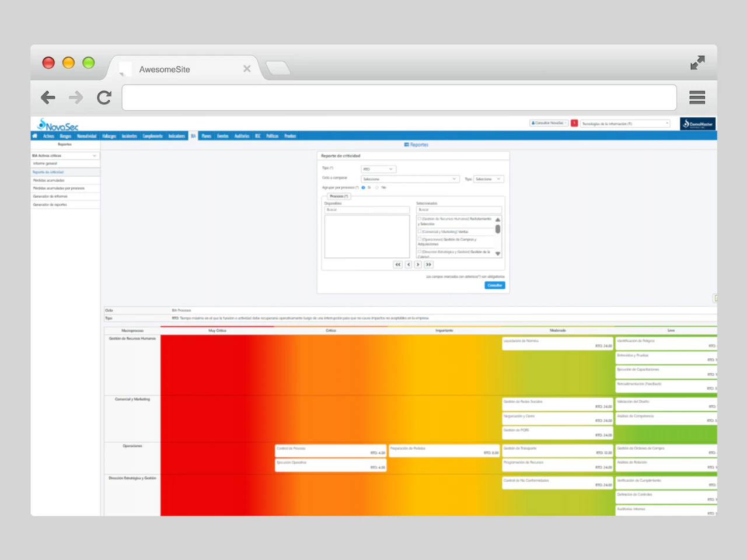This screenshot has width=747, height=560.
Task: Go to the Auditorías menu tab
Action: pyautogui.click(x=242, y=136)
